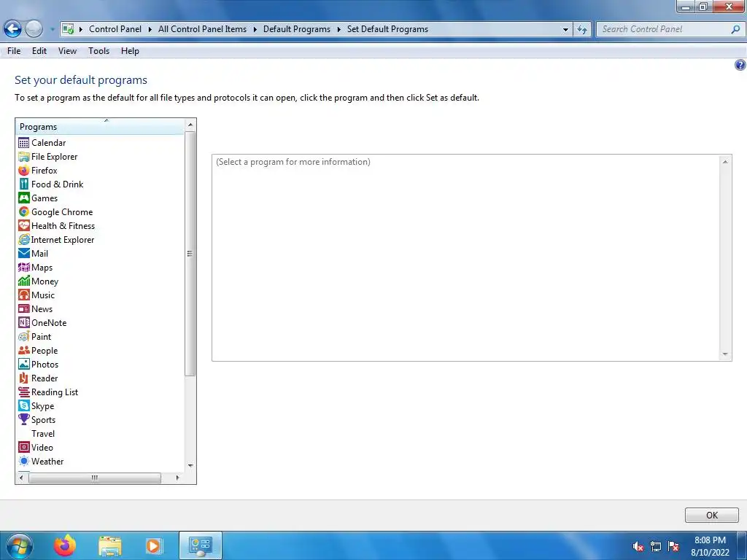
Task: Open the File menu
Action: tap(14, 51)
